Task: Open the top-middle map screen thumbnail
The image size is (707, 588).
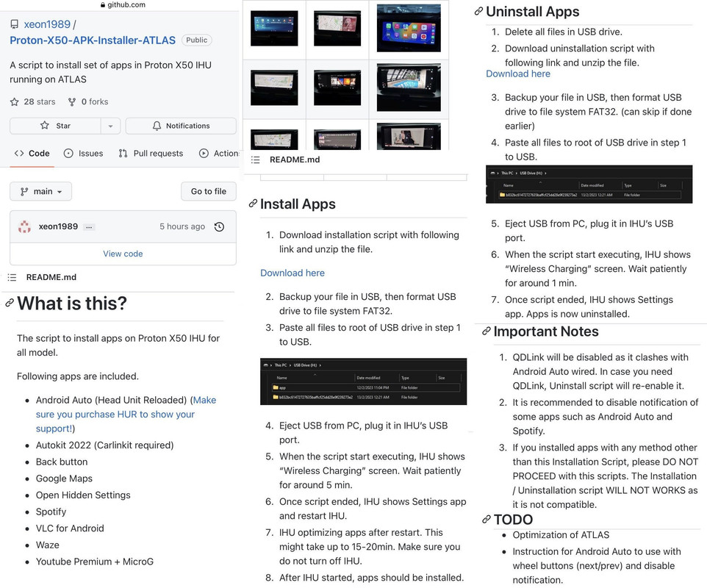Action: [337, 28]
